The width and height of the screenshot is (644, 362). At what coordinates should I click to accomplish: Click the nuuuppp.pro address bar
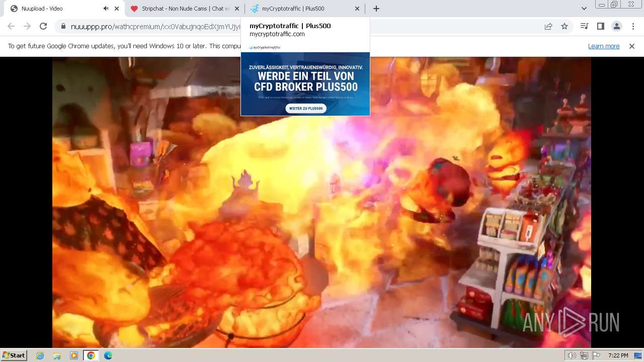point(302,27)
